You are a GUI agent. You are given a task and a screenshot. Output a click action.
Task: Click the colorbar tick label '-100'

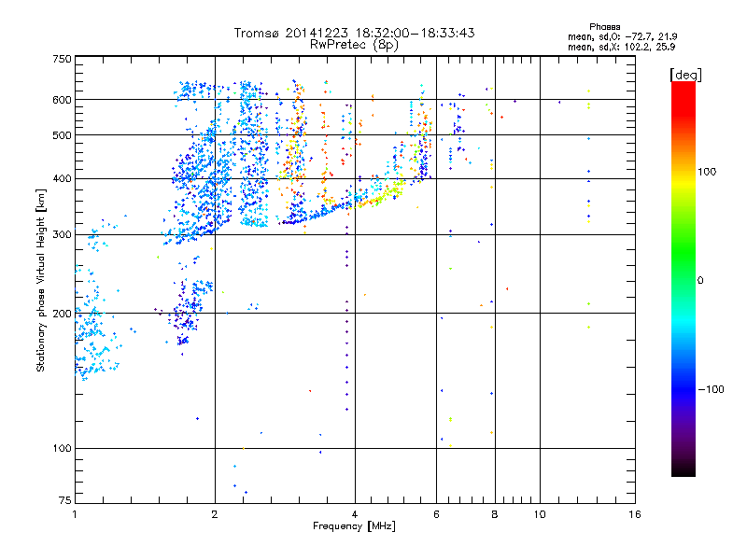(711, 389)
